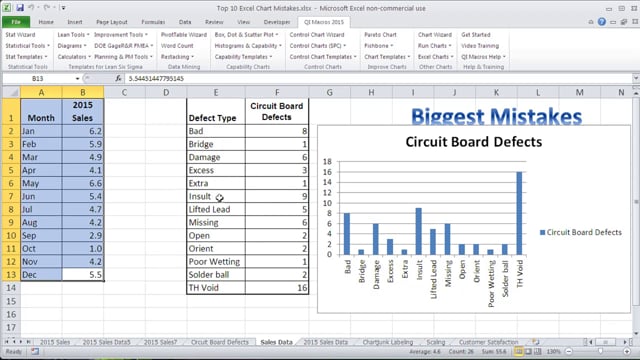Viewport: 640px width, 360px height.
Task: Click the minimize ribbon caret icon
Action: (591, 22)
